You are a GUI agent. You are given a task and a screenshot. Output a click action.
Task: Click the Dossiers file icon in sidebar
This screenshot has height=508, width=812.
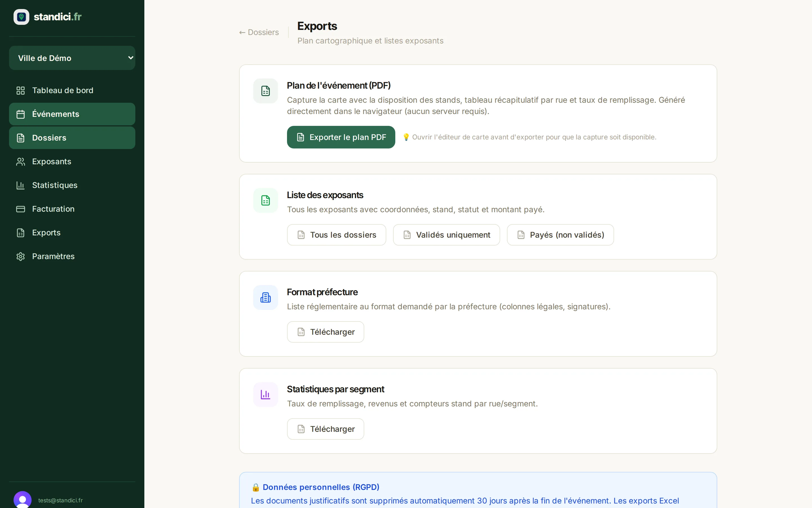[x=21, y=138]
